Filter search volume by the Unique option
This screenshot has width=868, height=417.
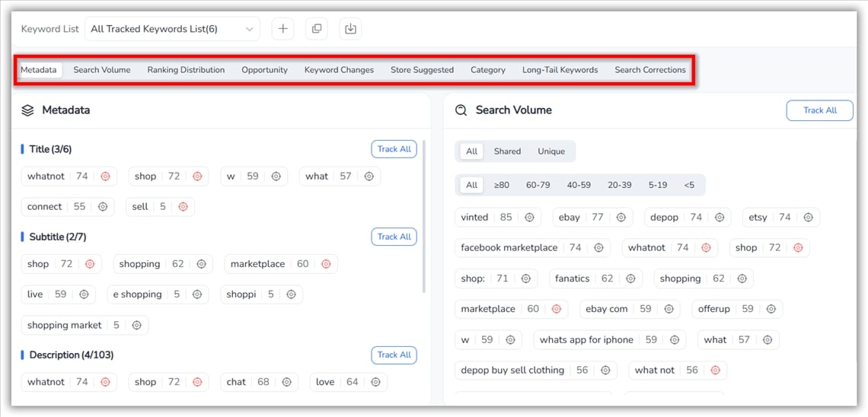[x=551, y=151]
